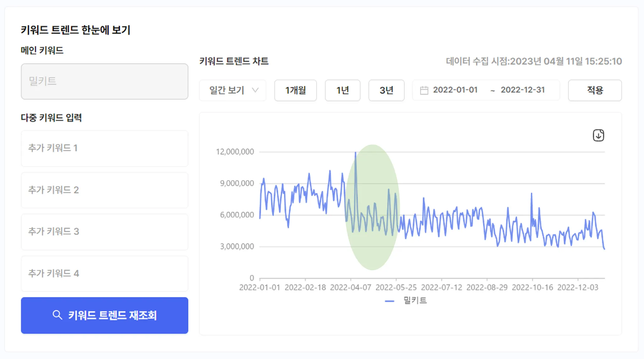Expand the 일간 보기 dropdown chevron
The width and height of the screenshot is (644, 359).
coord(255,90)
